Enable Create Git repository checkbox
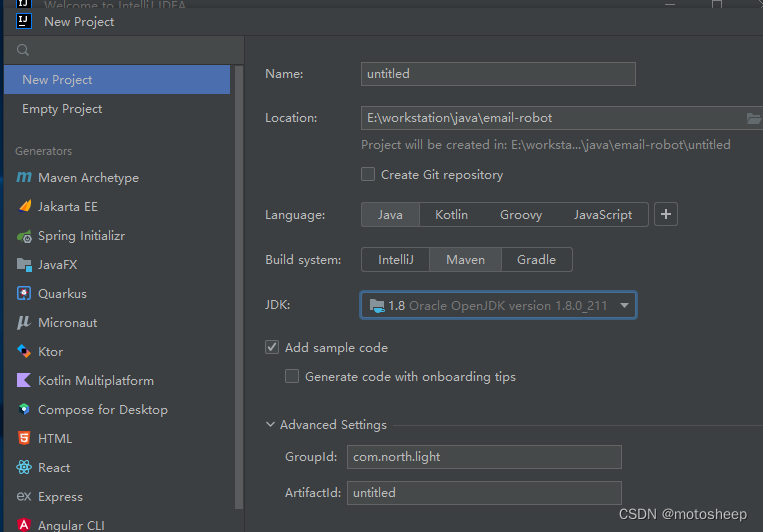The height and width of the screenshot is (532, 763). [368, 174]
